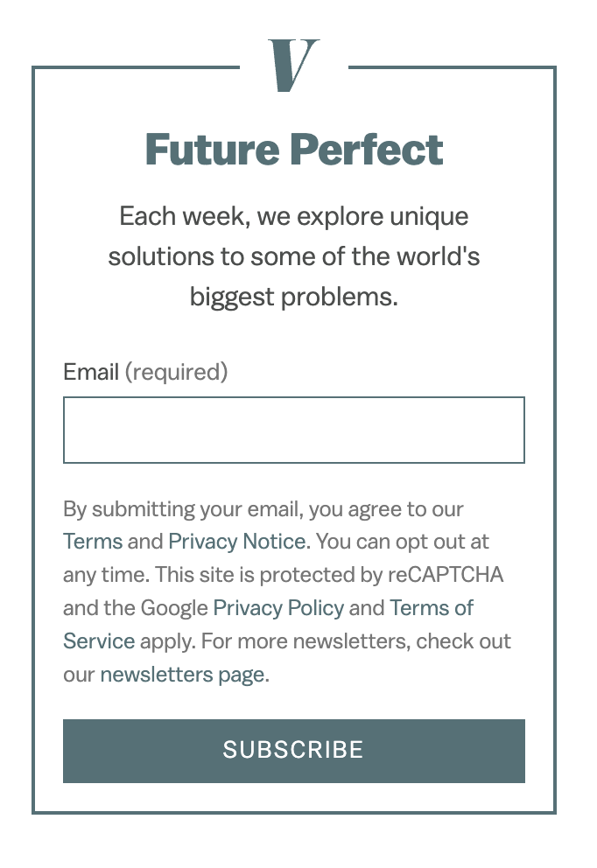
Task: Click the "Each week, we explore unique" line
Action: [294, 216]
